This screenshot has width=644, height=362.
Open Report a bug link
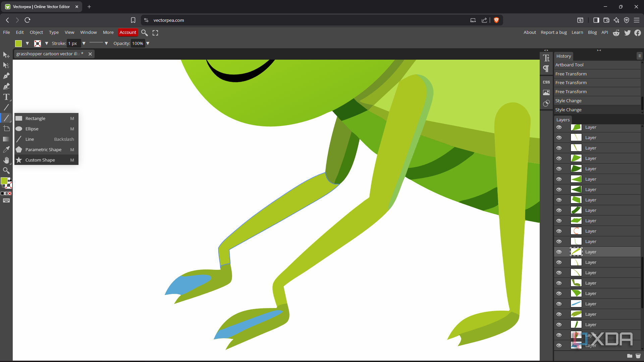[554, 33]
